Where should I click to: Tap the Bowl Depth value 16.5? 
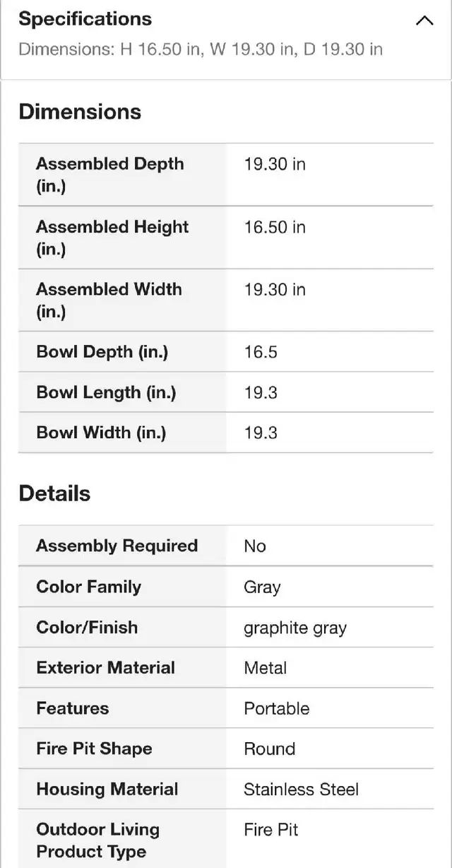[x=261, y=352]
